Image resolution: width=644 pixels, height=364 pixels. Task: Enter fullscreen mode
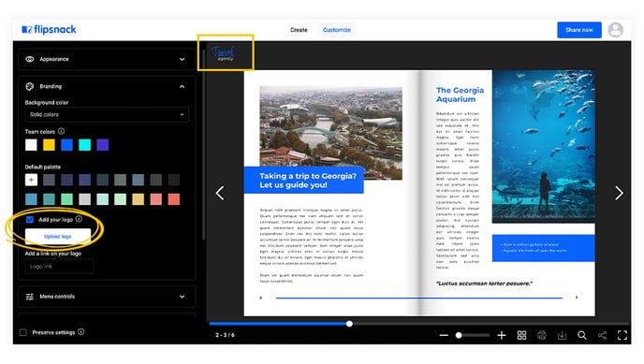(622, 335)
